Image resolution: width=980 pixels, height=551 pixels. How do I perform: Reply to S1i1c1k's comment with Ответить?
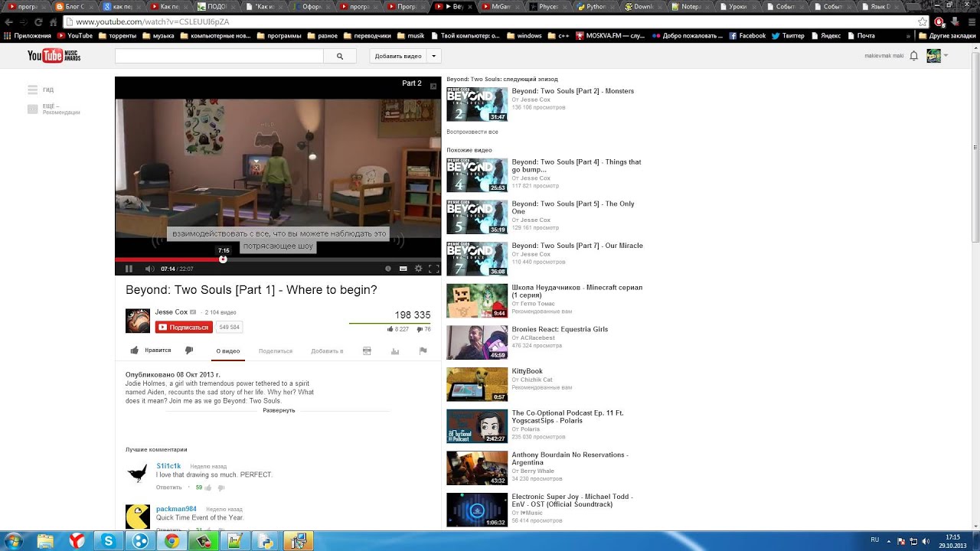(x=169, y=487)
